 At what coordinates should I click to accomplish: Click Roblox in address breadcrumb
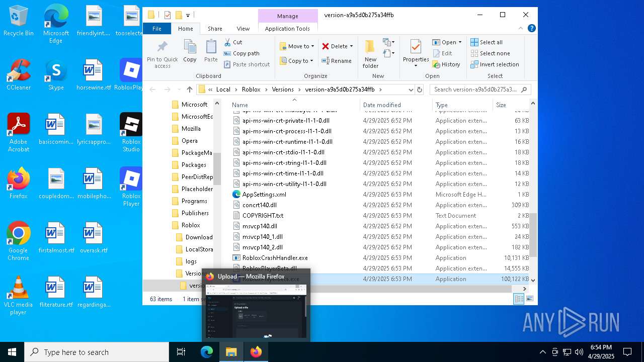click(x=251, y=89)
